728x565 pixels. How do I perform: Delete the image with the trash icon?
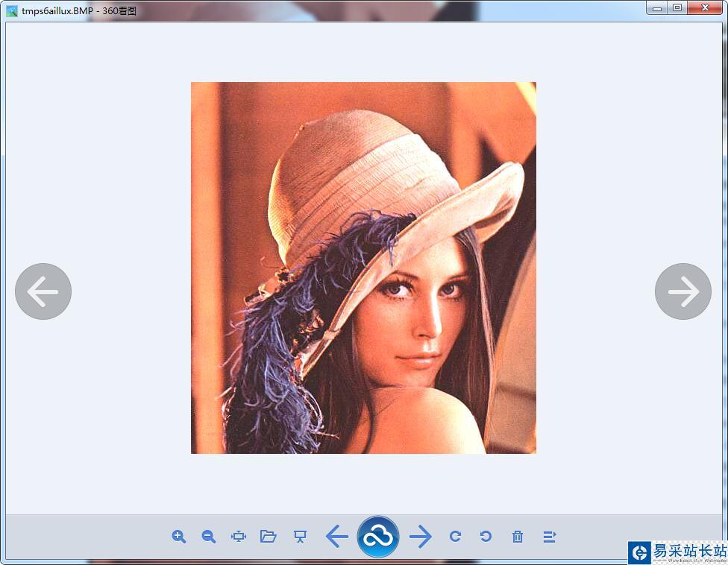518,537
